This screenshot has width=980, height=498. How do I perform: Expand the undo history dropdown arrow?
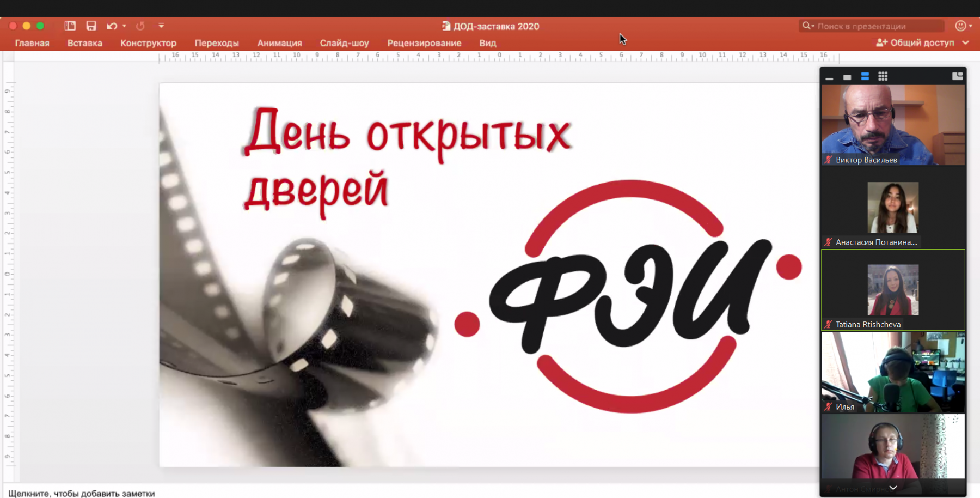coord(125,26)
